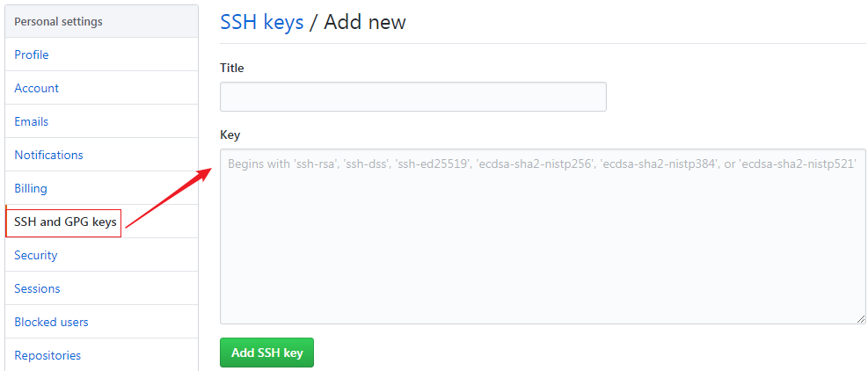Open the Billing settings page
Screen dimensions: 868x371
(31, 188)
